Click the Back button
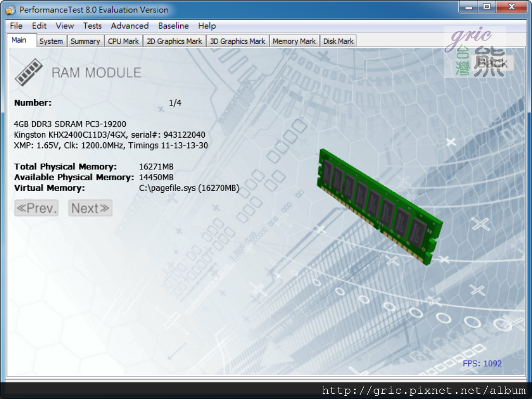 pyautogui.click(x=493, y=63)
